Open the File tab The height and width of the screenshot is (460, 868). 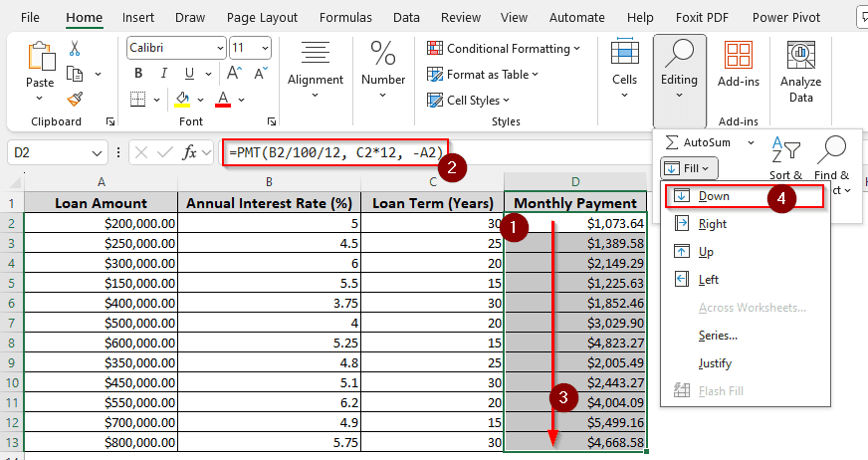tap(30, 17)
